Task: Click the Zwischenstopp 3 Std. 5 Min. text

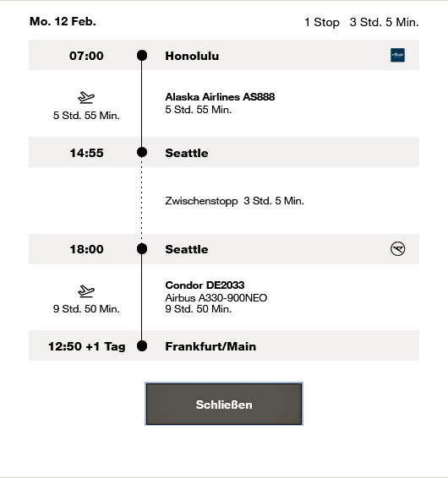Action: 234,201
